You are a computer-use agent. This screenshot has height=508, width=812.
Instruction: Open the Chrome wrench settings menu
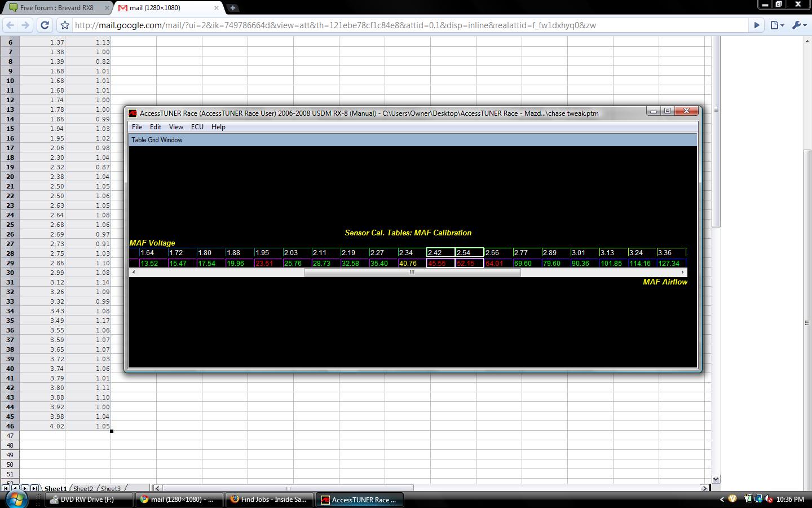coord(798,25)
